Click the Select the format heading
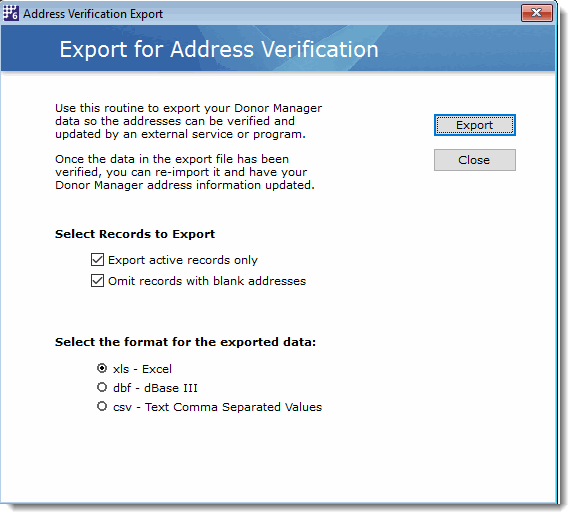The image size is (575, 519). 185,342
